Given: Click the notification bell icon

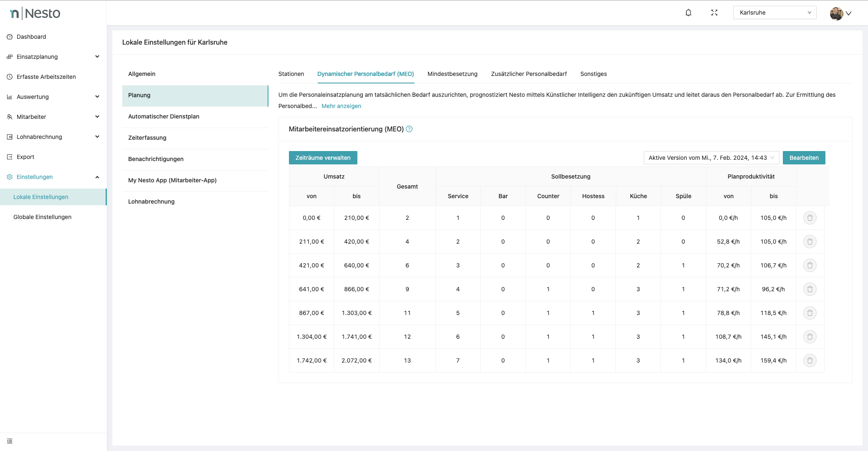Looking at the screenshot, I should (x=688, y=13).
